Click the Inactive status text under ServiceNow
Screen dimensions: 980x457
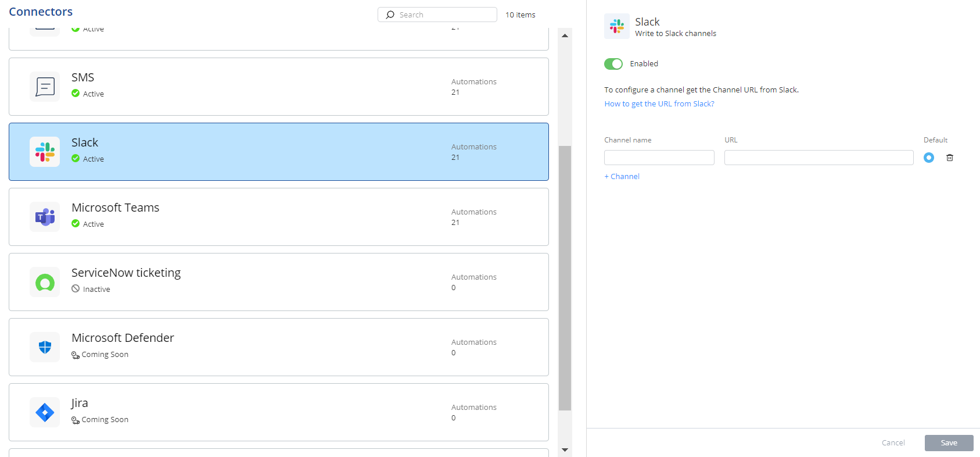[x=96, y=289]
